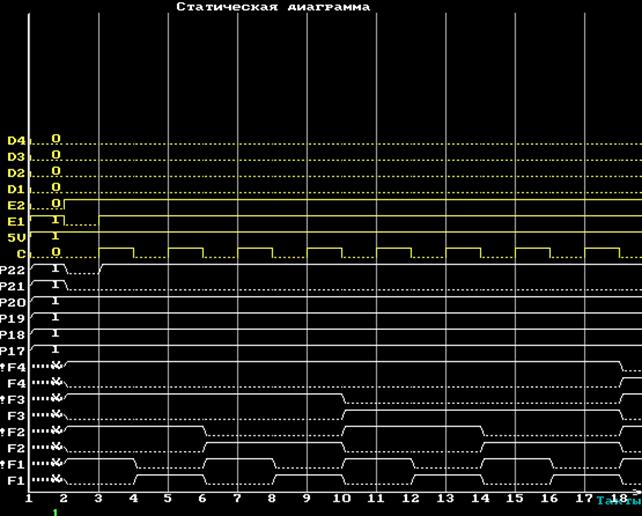
Task: Select the inverted !F3 signal label
Action: tap(13, 400)
